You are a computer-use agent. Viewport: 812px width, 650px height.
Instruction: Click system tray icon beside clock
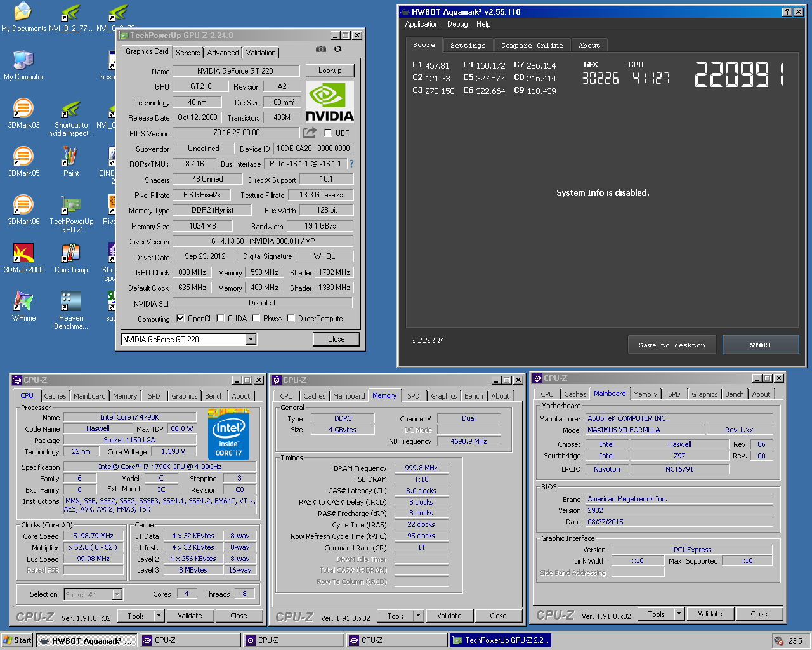(779, 640)
